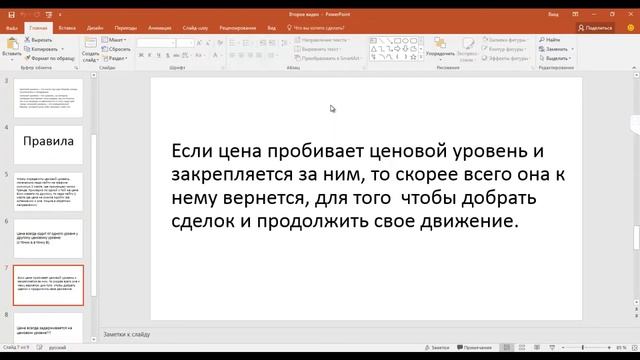The image size is (640, 360).
Task: Toggle Comments (Примечания) pane in status bar
Action: (x=474, y=347)
